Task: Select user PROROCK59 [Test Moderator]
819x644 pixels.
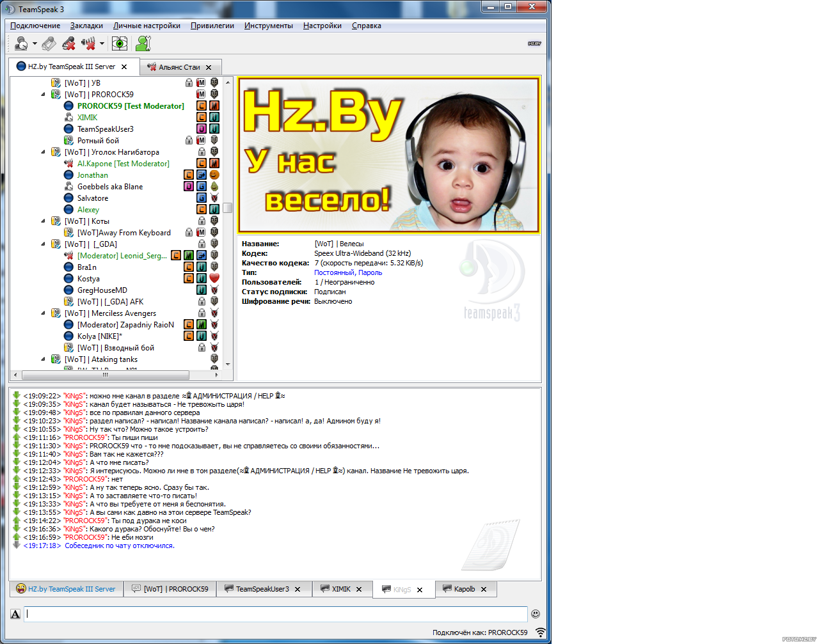Action: coord(131,106)
